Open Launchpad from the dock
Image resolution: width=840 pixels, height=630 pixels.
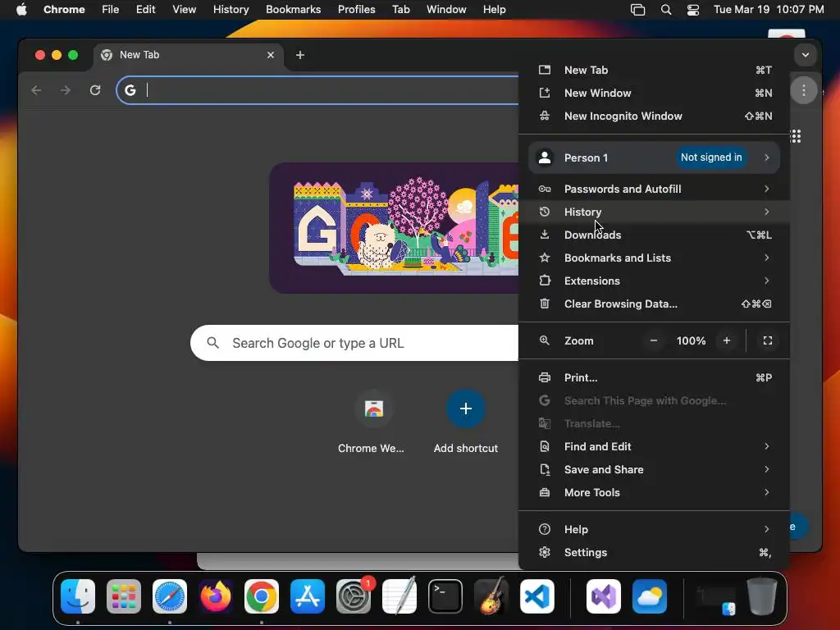click(124, 596)
